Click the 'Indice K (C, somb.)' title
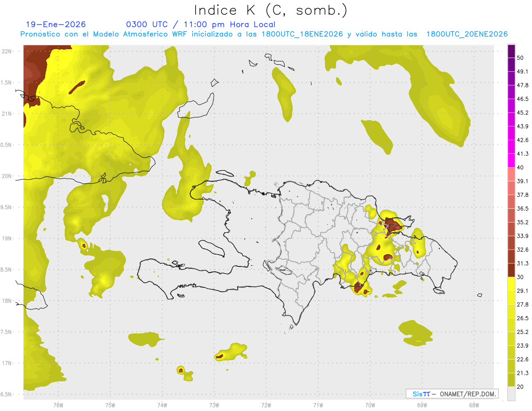This screenshot has height=411, width=532. pyautogui.click(x=271, y=10)
